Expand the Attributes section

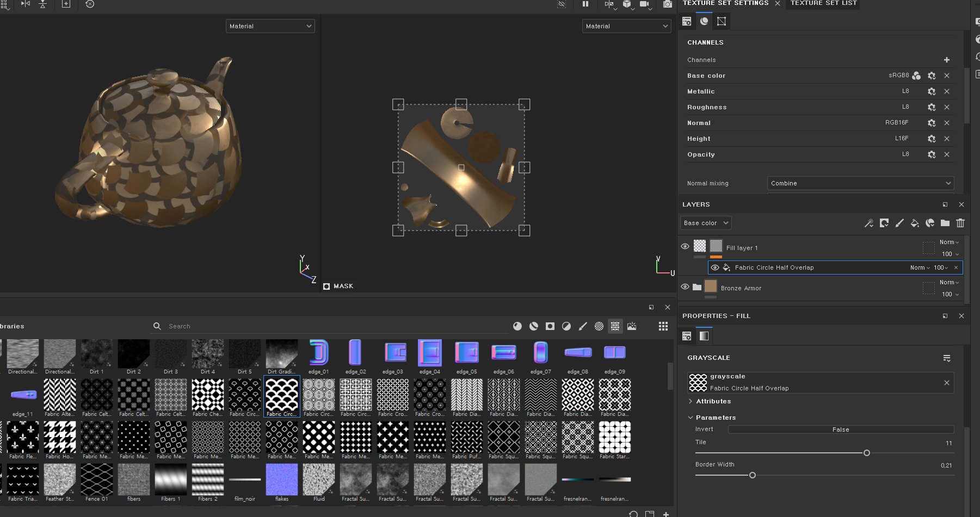pos(713,401)
